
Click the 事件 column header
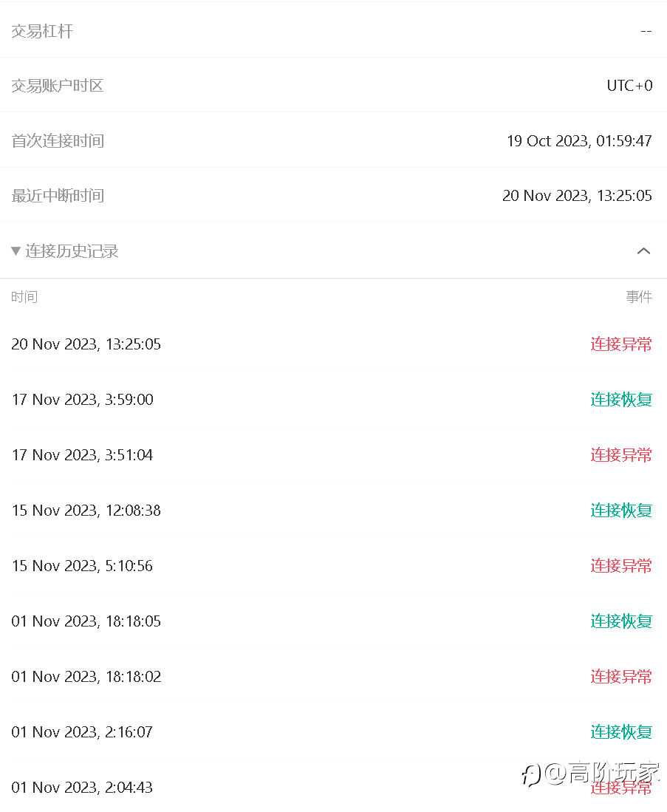pos(639,297)
